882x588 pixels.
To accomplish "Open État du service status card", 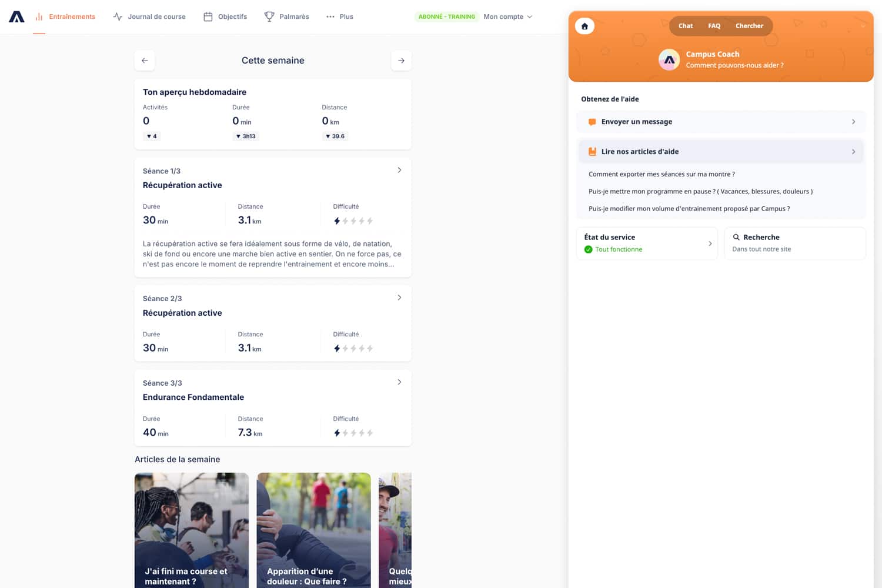I will [x=647, y=243].
